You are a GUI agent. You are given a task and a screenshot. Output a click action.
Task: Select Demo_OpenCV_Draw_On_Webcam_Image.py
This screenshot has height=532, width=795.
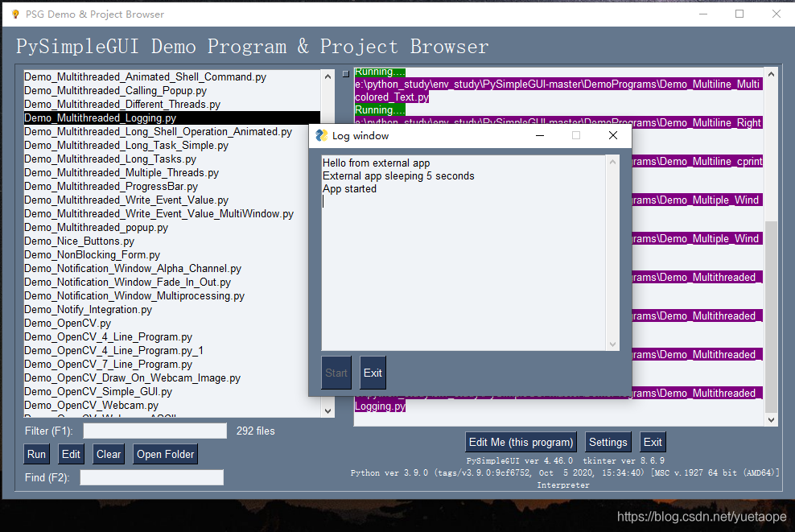pyautogui.click(x=172, y=378)
